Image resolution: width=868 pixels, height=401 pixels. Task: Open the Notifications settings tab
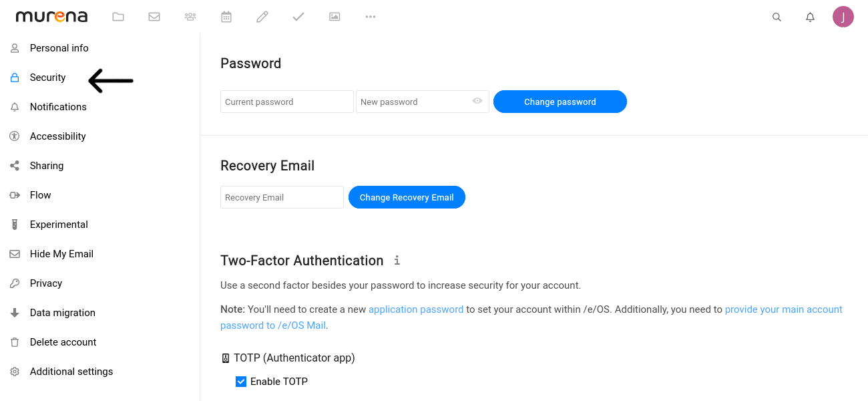57,106
